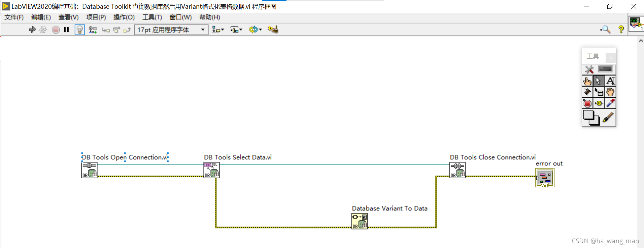Click the LabVIEW window title bar icon

(x=6, y=6)
